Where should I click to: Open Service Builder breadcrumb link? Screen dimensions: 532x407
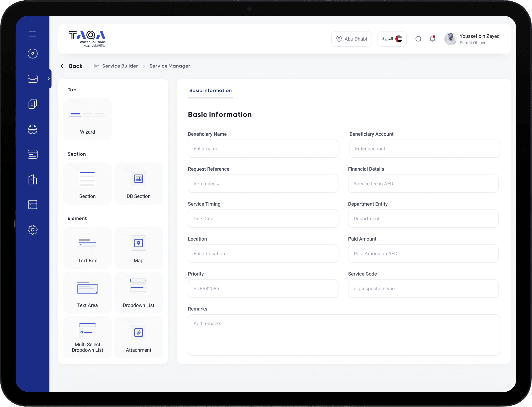(120, 66)
